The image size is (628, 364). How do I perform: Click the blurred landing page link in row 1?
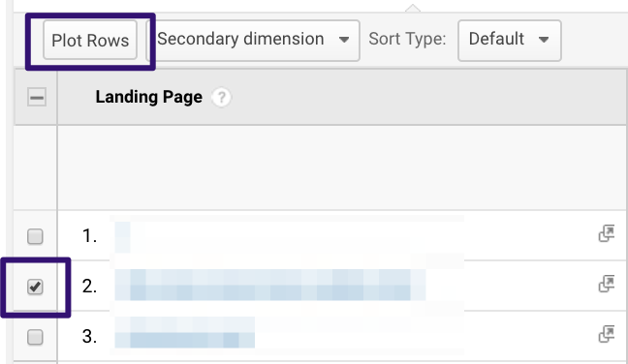[x=122, y=237]
